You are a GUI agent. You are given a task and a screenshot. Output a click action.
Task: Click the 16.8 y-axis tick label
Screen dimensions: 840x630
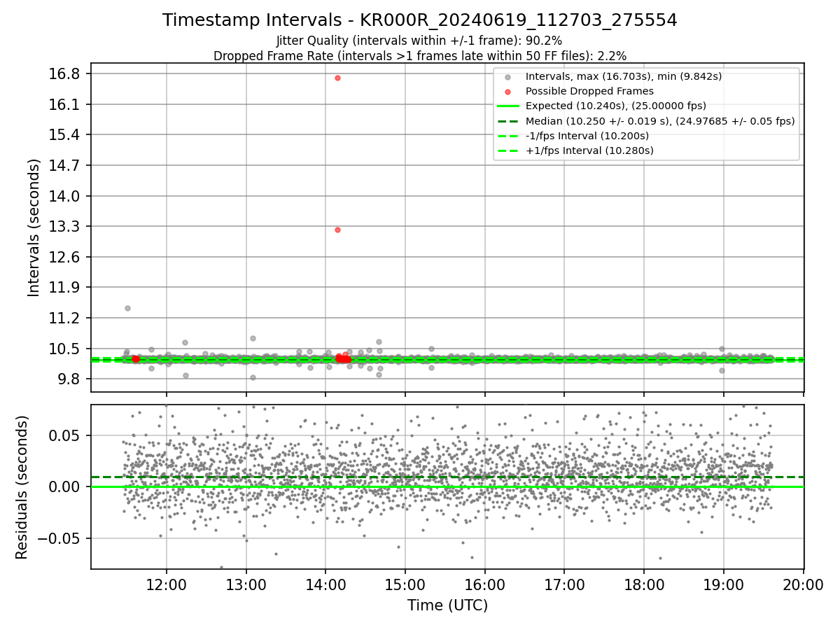click(66, 73)
